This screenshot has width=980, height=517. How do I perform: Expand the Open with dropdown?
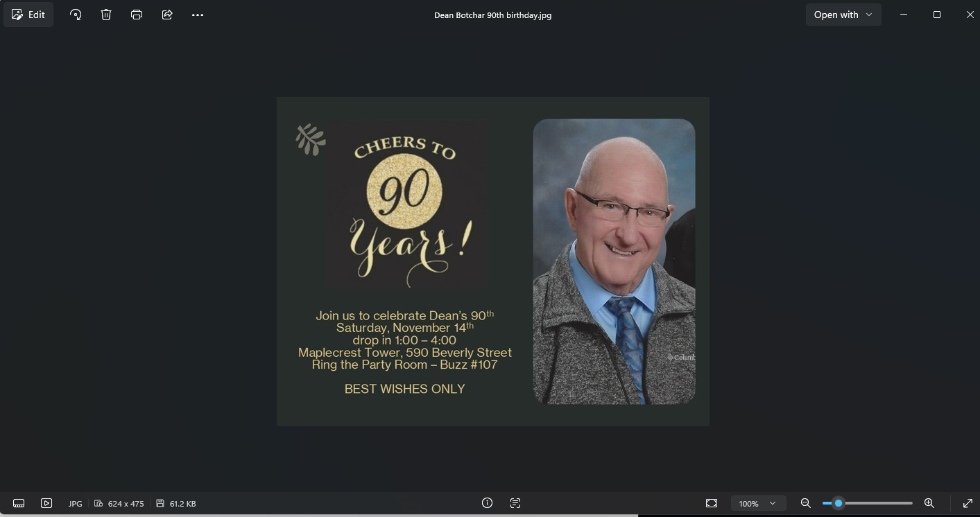point(843,15)
